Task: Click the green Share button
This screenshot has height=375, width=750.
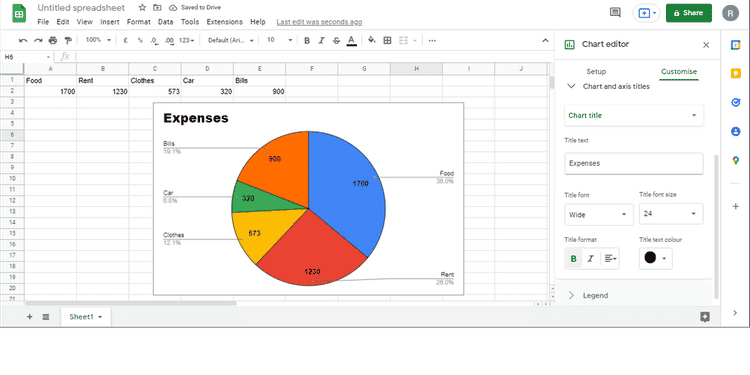Action: point(689,13)
